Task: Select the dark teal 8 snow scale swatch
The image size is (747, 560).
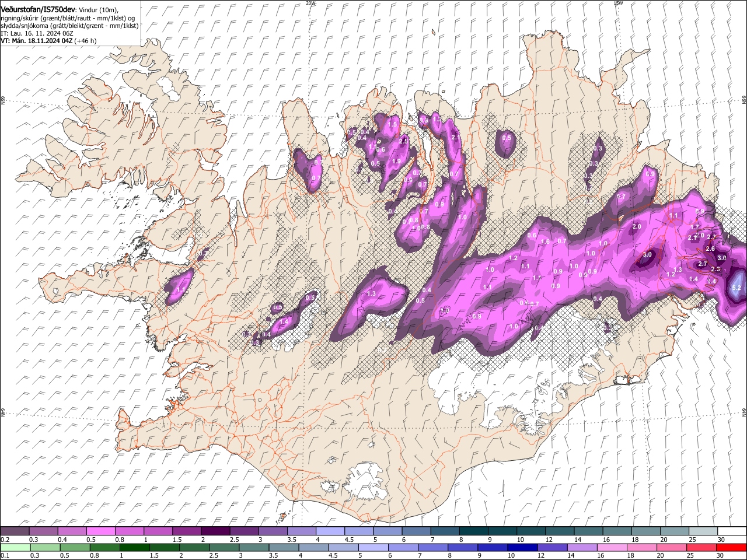Action: tap(474, 531)
